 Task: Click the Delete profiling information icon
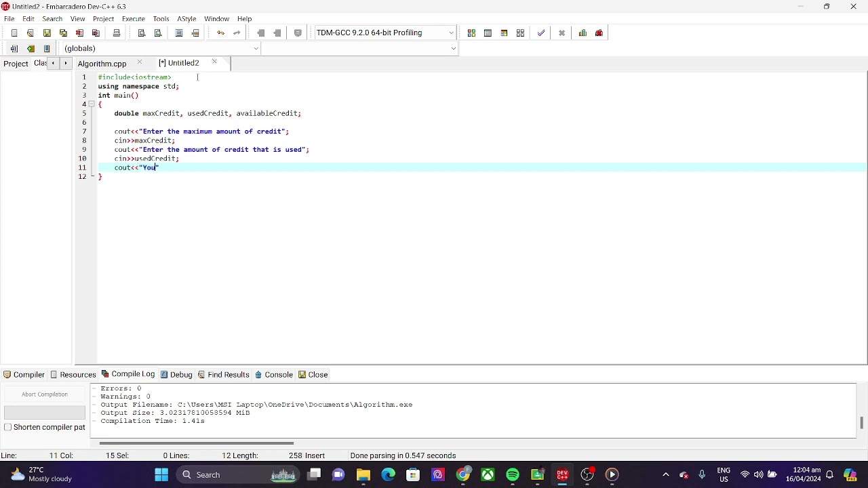tap(599, 33)
